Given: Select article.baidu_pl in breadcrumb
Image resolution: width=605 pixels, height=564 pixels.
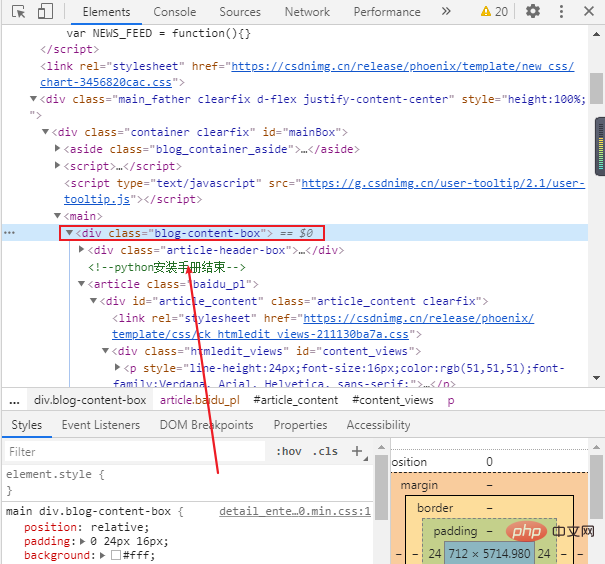Looking at the screenshot, I should click(x=200, y=400).
